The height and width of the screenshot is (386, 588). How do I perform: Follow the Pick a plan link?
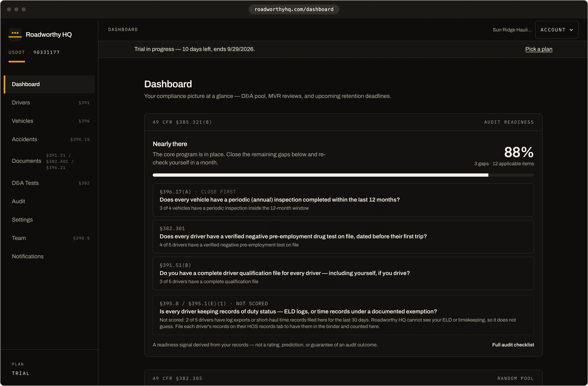(x=539, y=49)
